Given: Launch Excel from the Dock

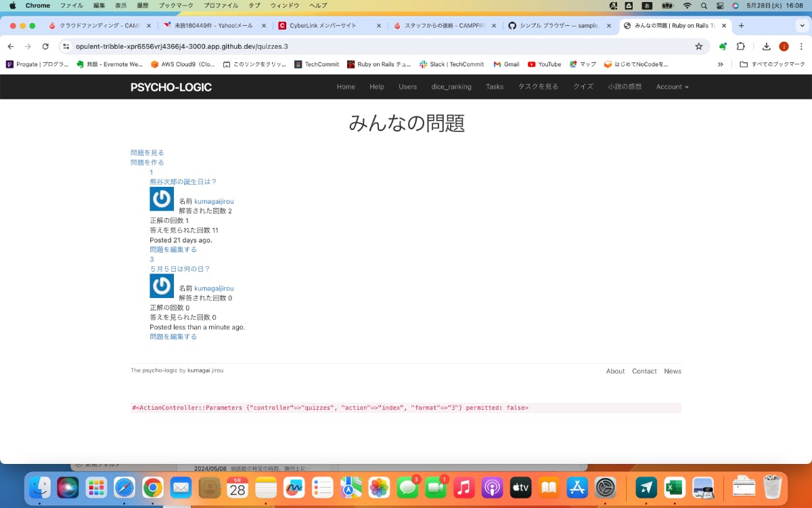Looking at the screenshot, I should pos(674,488).
